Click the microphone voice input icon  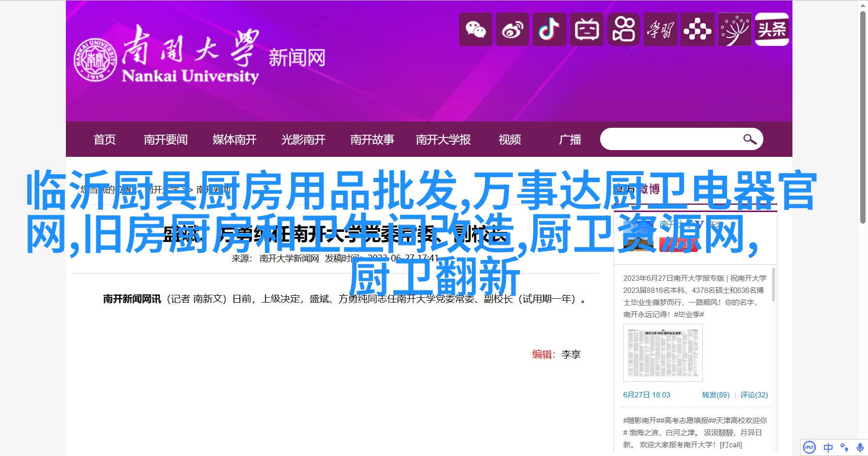860,447
